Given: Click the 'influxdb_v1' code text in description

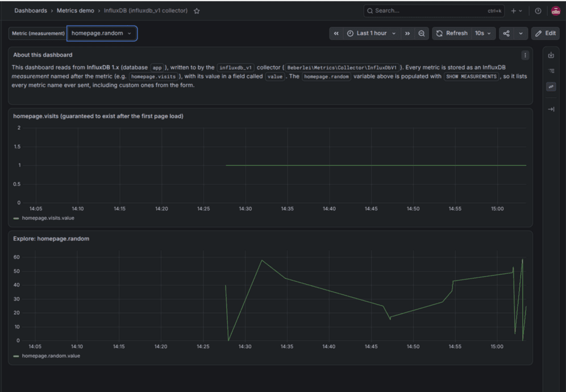Looking at the screenshot, I should click(x=235, y=68).
